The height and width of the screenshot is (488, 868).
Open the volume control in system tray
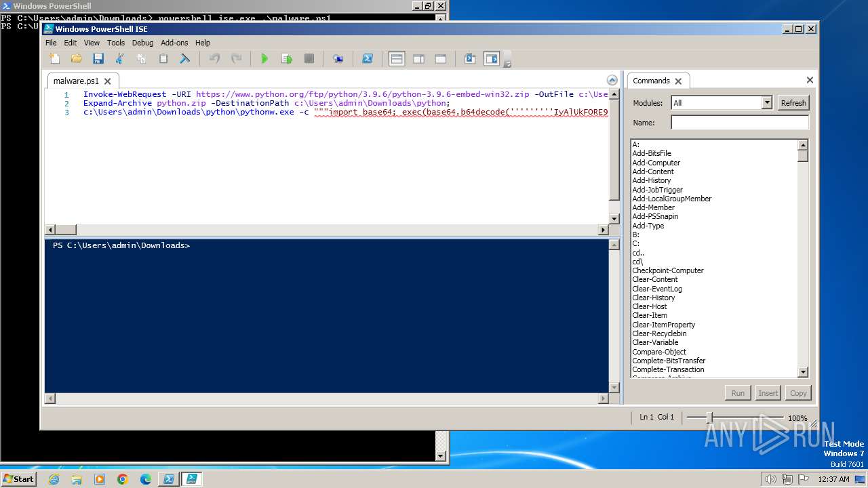click(770, 479)
